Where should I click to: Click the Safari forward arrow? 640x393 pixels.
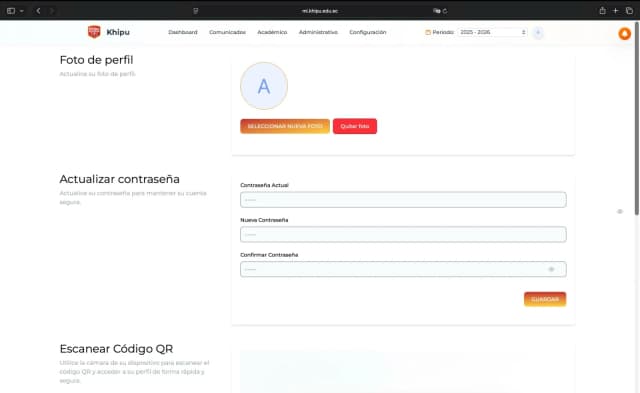[x=52, y=11]
